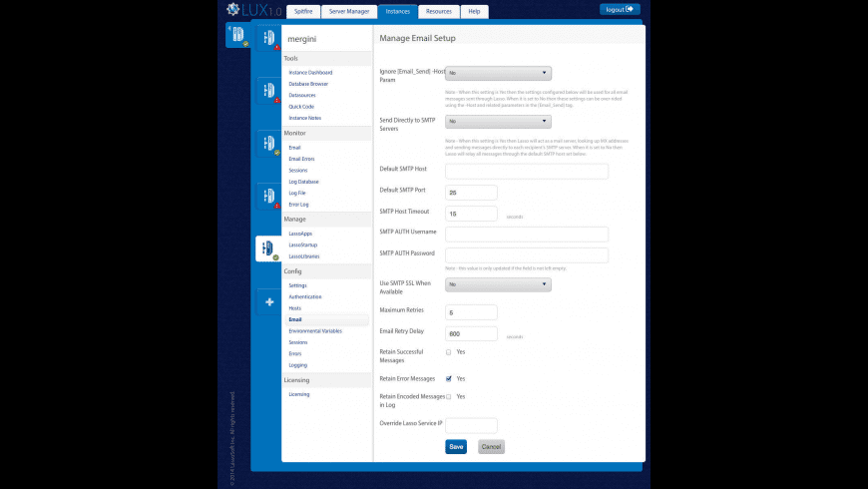Open Errors link under Config
The image size is (868, 489).
tap(295, 354)
